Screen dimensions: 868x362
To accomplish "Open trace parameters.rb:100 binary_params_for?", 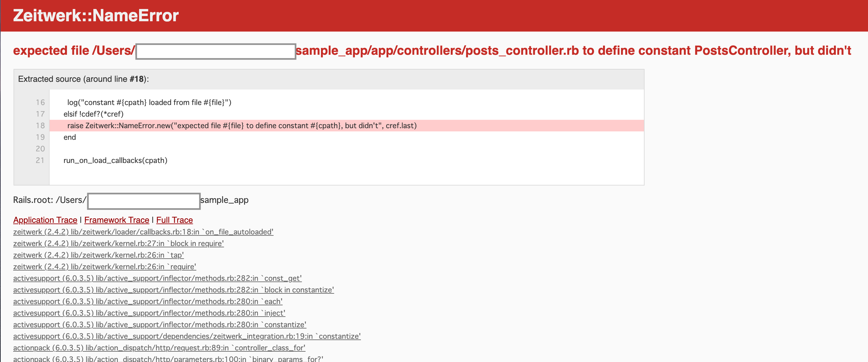I will coord(168,359).
